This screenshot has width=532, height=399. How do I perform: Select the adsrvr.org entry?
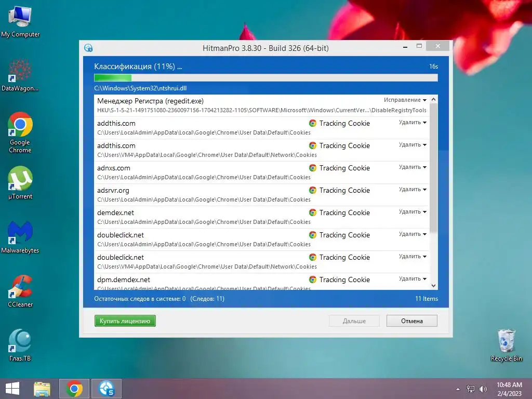(x=262, y=195)
